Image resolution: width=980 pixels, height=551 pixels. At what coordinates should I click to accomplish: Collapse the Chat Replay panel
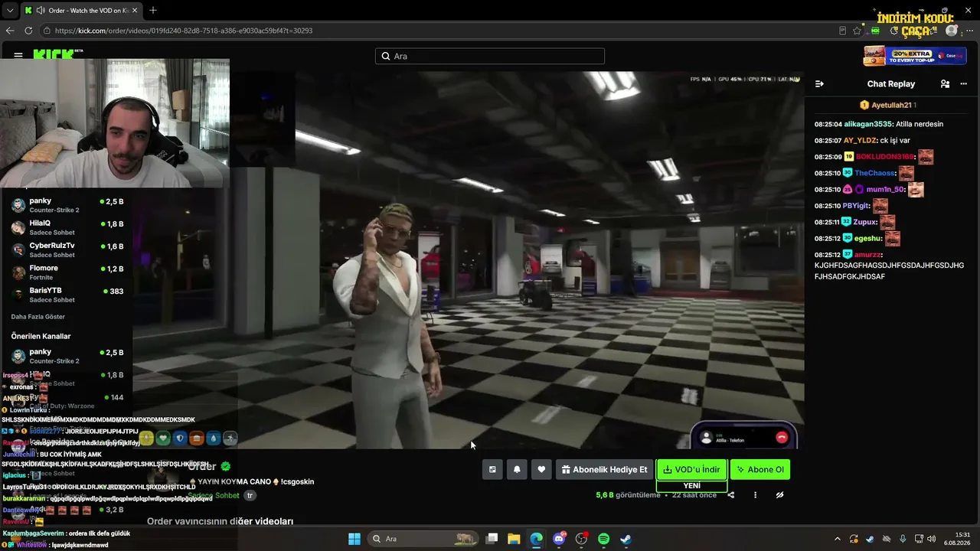click(x=819, y=84)
